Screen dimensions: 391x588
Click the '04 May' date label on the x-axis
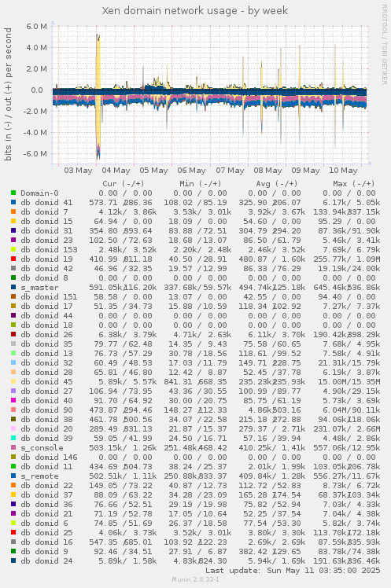pyautogui.click(x=116, y=171)
